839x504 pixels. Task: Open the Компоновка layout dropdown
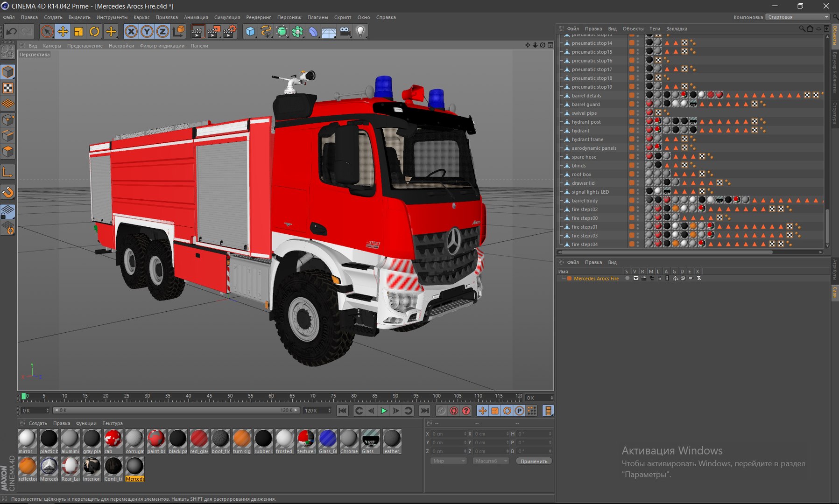coord(797,17)
